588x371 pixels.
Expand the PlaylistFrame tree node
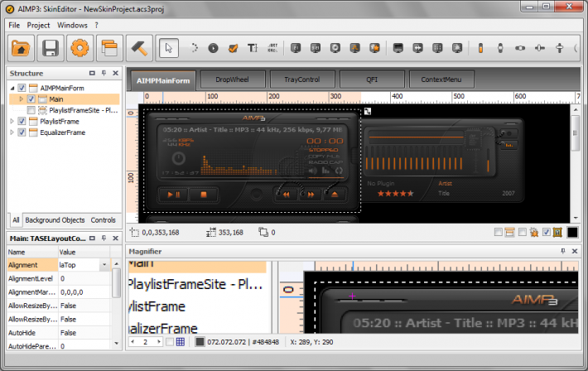point(12,121)
